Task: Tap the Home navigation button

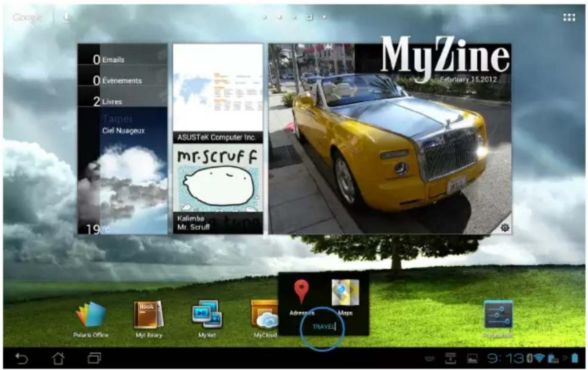Action: coord(58,358)
